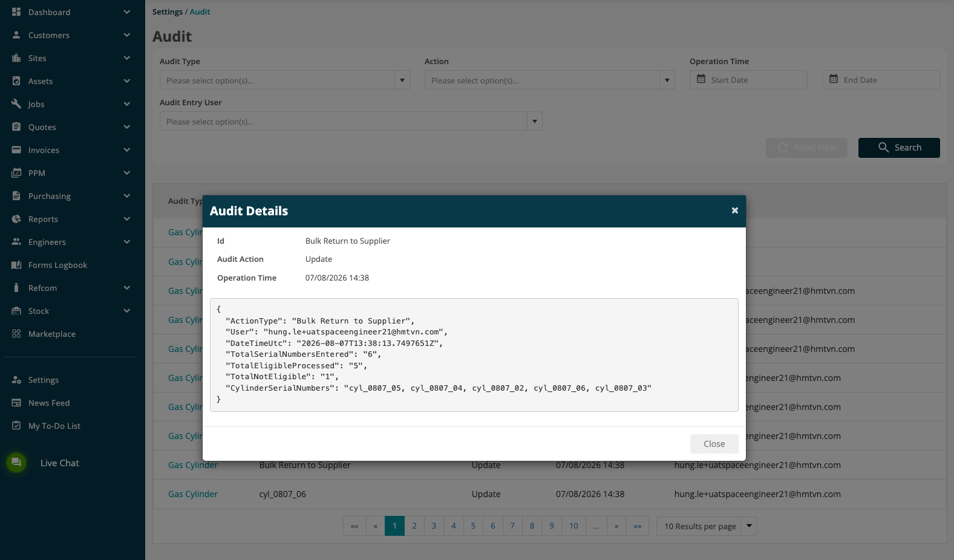The height and width of the screenshot is (560, 954).
Task: Jump to last page with » » button
Action: point(638,526)
